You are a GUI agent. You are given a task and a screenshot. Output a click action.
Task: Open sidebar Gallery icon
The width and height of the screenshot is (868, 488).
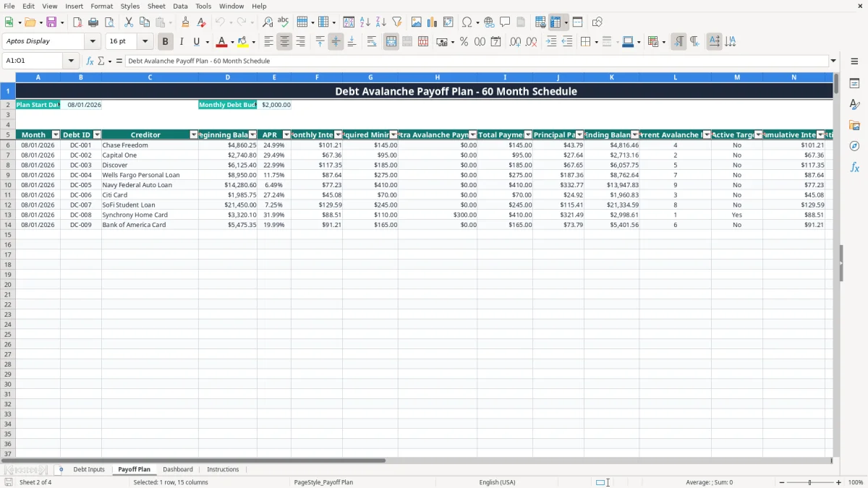[854, 125]
